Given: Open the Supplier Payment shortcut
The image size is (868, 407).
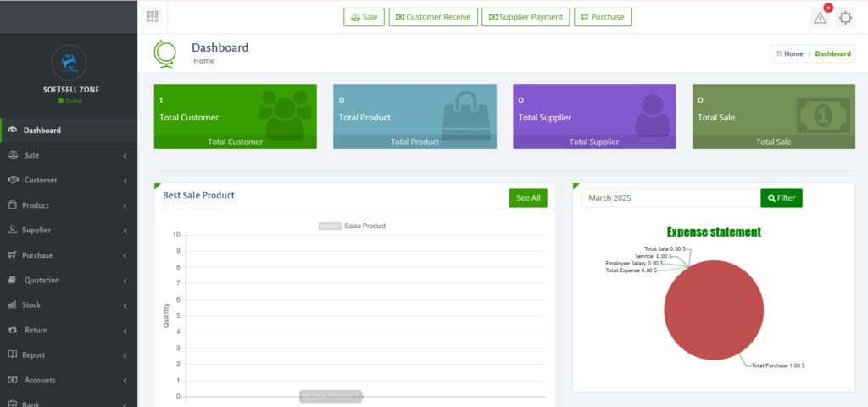Looking at the screenshot, I should (x=526, y=17).
